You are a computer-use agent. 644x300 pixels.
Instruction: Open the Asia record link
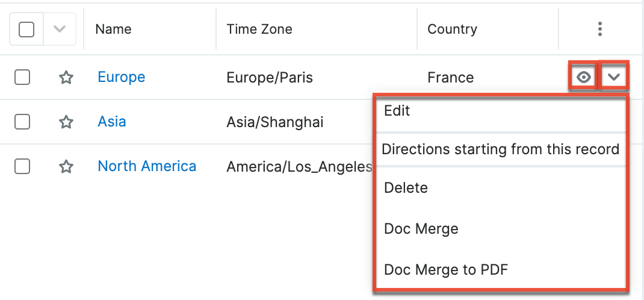[x=112, y=122]
